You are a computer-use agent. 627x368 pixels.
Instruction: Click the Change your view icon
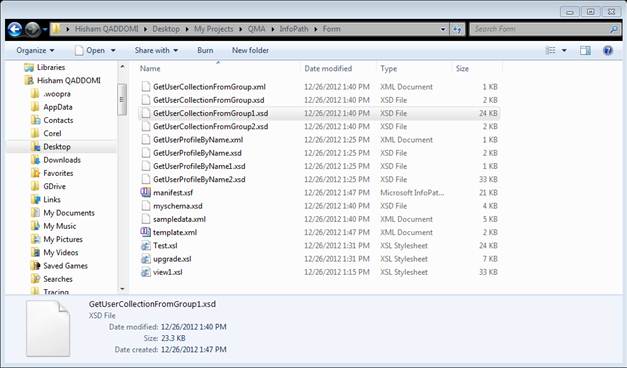551,50
